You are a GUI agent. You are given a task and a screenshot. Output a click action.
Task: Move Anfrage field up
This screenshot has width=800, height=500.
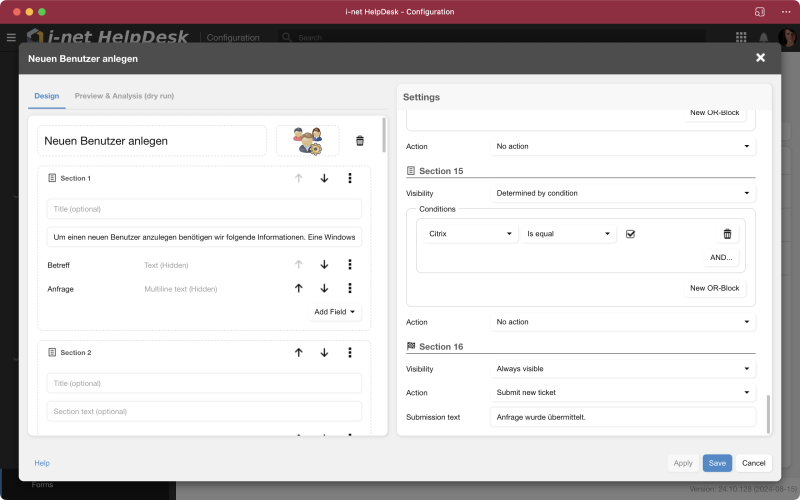[298, 289]
